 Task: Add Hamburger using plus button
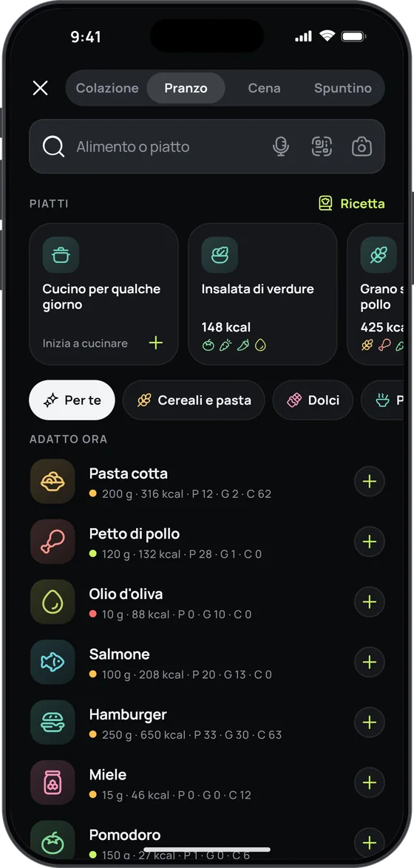tap(370, 722)
